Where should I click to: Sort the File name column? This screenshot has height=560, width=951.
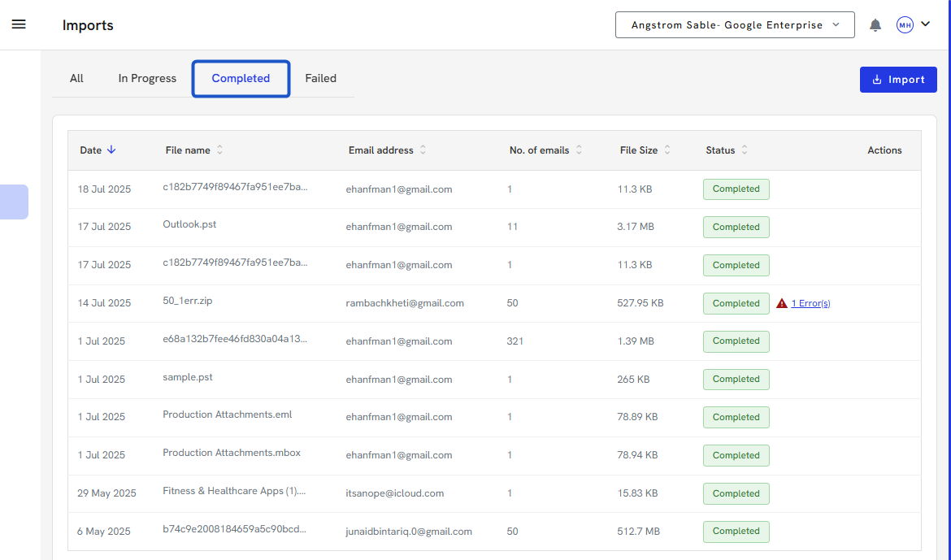(219, 150)
